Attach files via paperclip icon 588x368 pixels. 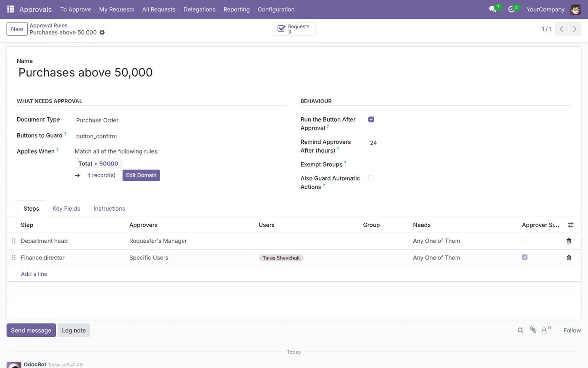point(533,330)
